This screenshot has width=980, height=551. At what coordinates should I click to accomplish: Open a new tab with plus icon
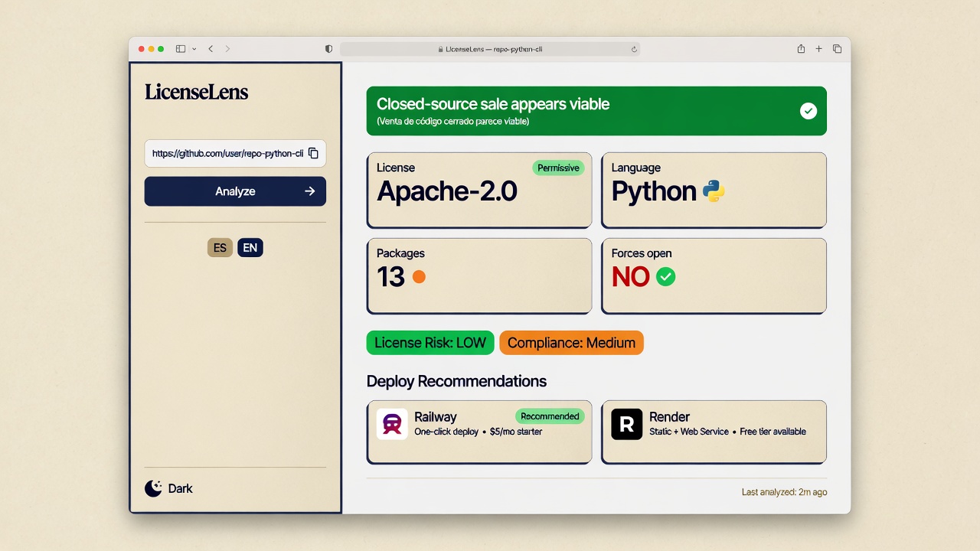[818, 49]
